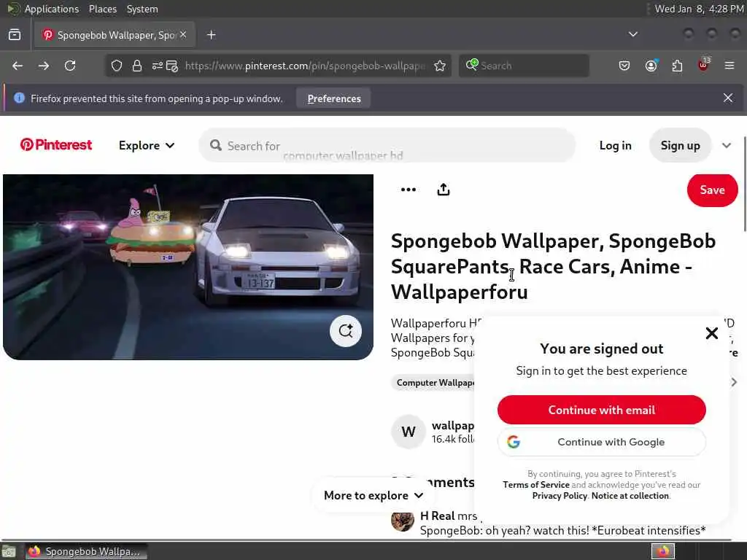
Task: Choose Continue with email
Action: click(601, 410)
